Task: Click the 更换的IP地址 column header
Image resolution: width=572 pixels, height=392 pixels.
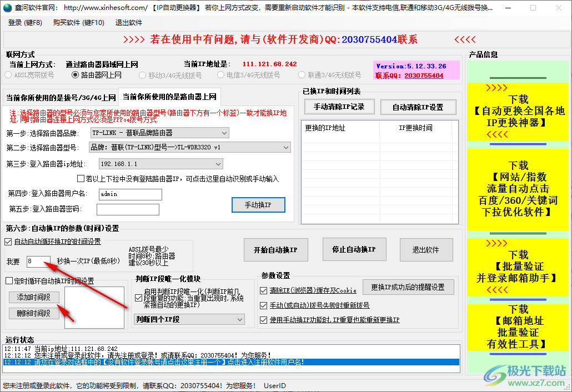Action: [x=340, y=128]
